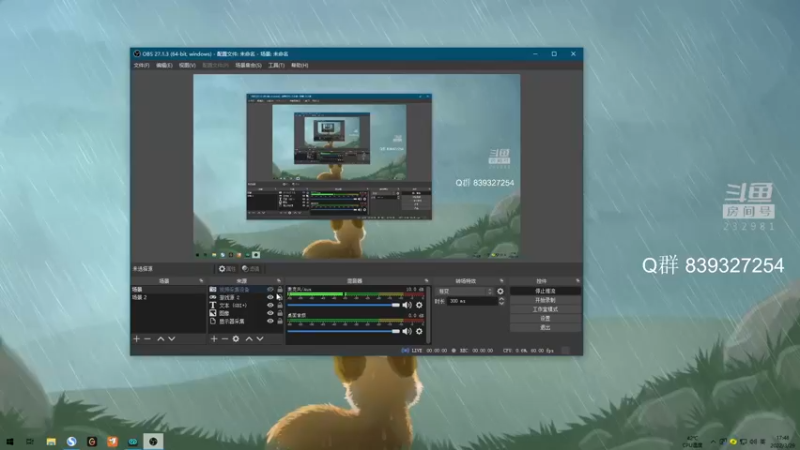
Task: Select the 文本 (GDI+) source row
Action: click(x=246, y=305)
